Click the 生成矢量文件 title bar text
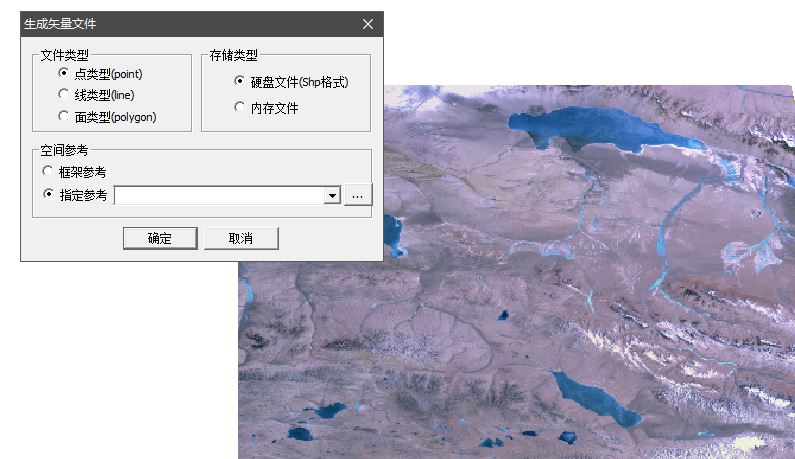The width and height of the screenshot is (795, 459). [60, 24]
